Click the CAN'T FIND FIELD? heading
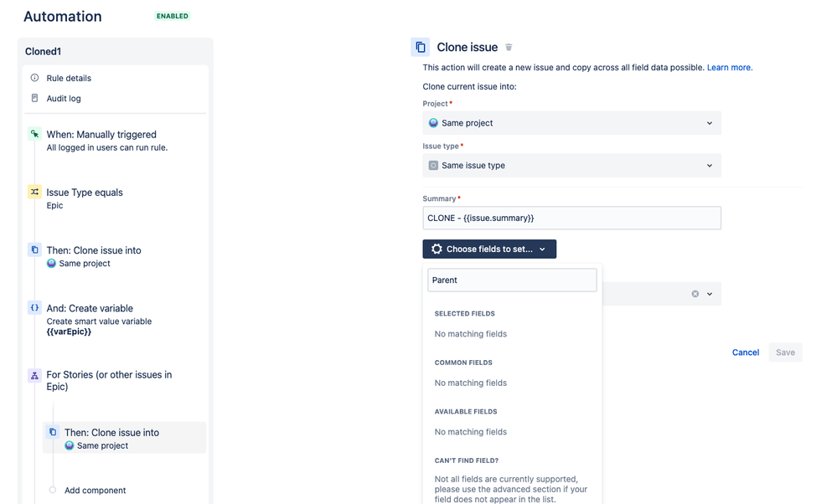This screenshot has height=504, width=837. 467,460
